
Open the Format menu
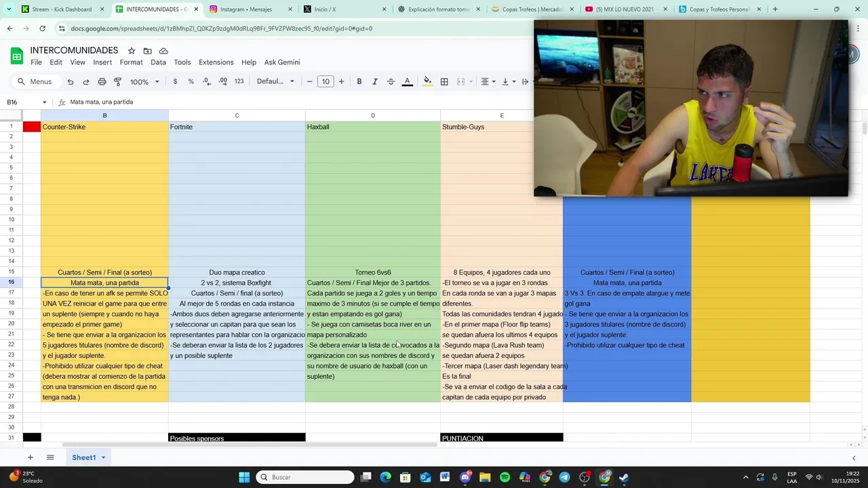[x=131, y=62]
